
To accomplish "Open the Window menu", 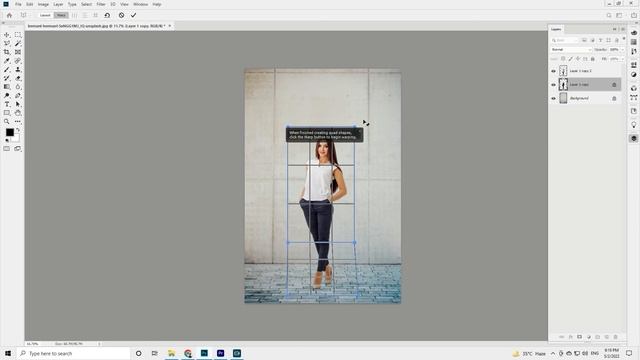I will pyautogui.click(x=140, y=4).
